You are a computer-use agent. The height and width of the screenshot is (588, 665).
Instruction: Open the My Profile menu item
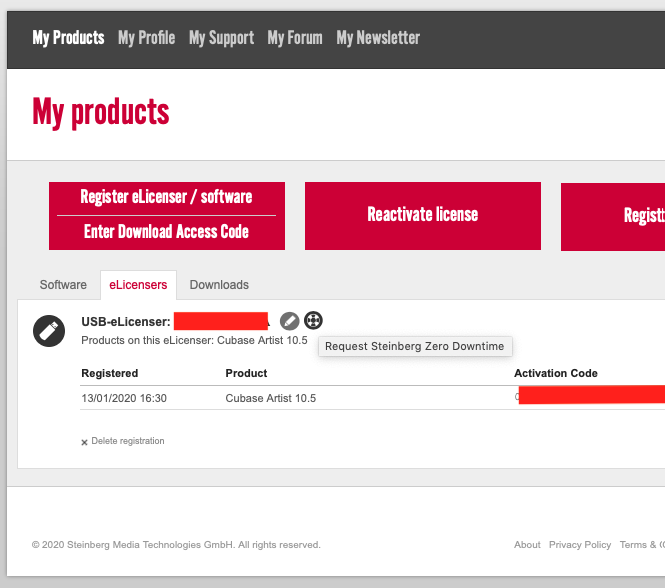146,38
